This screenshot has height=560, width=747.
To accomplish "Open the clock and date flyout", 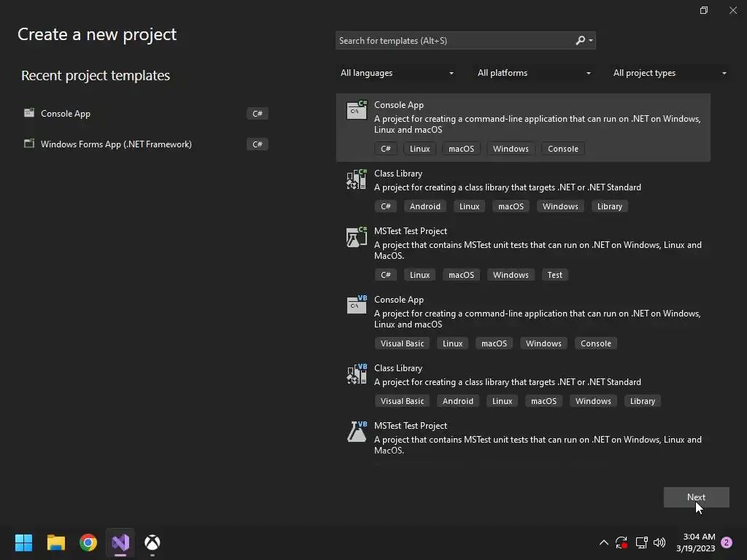I will (695, 542).
